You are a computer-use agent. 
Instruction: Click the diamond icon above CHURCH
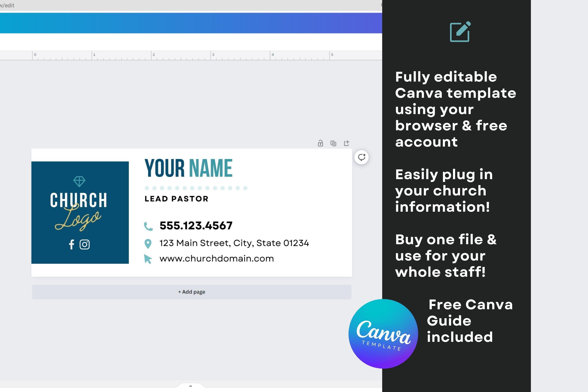click(x=79, y=181)
